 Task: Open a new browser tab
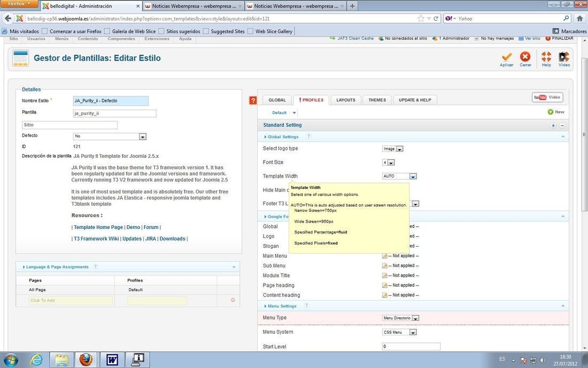point(352,6)
